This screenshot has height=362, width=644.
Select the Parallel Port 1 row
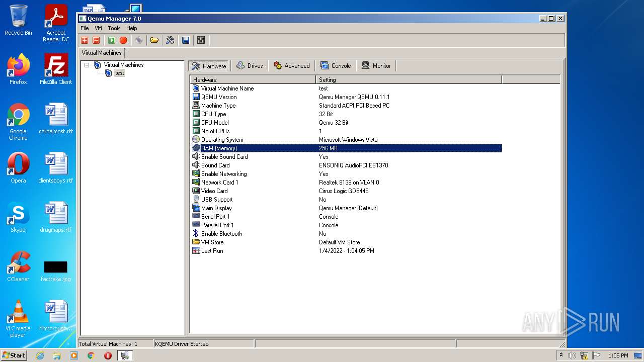tap(347, 225)
